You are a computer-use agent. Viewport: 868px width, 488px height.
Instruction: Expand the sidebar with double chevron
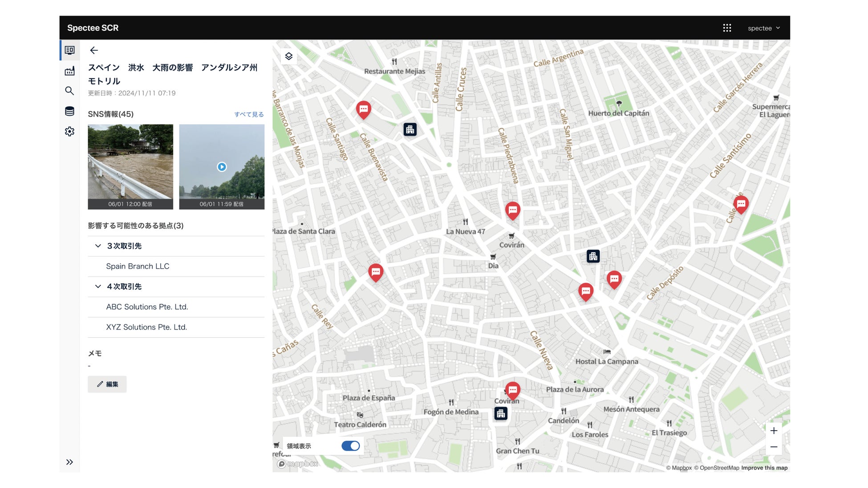(x=69, y=462)
